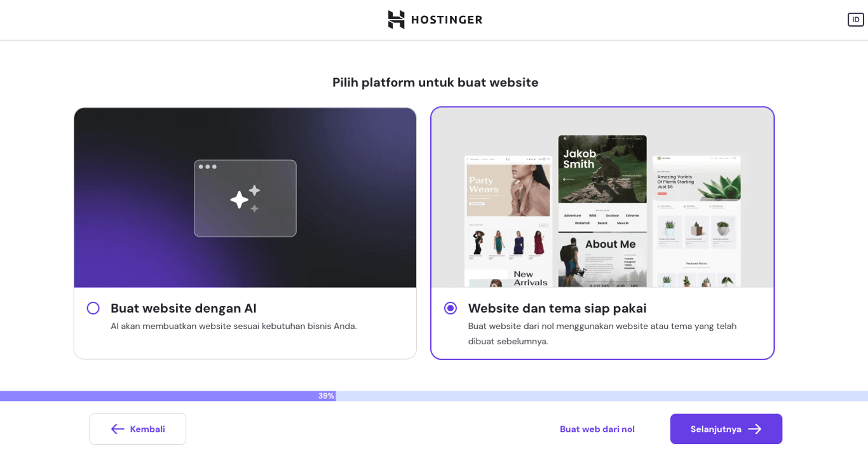Click the forward arrow in the Selanjutnya button

(754, 429)
